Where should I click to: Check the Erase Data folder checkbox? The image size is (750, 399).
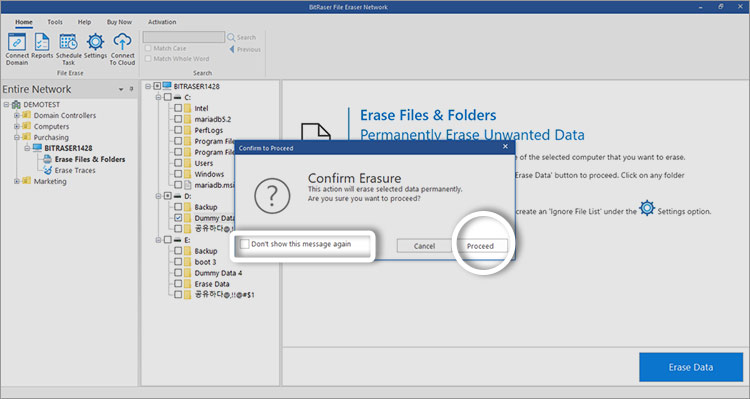coord(178,284)
